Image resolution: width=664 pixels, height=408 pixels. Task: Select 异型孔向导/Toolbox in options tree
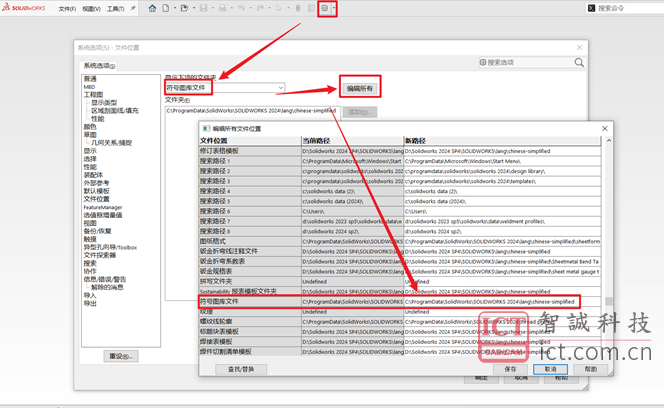click(110, 247)
